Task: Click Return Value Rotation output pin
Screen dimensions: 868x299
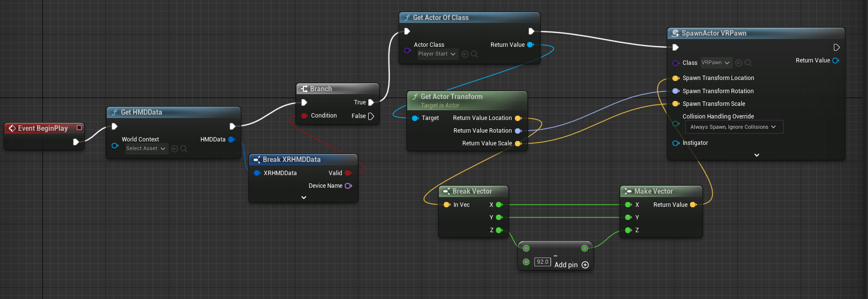Action: click(x=518, y=131)
